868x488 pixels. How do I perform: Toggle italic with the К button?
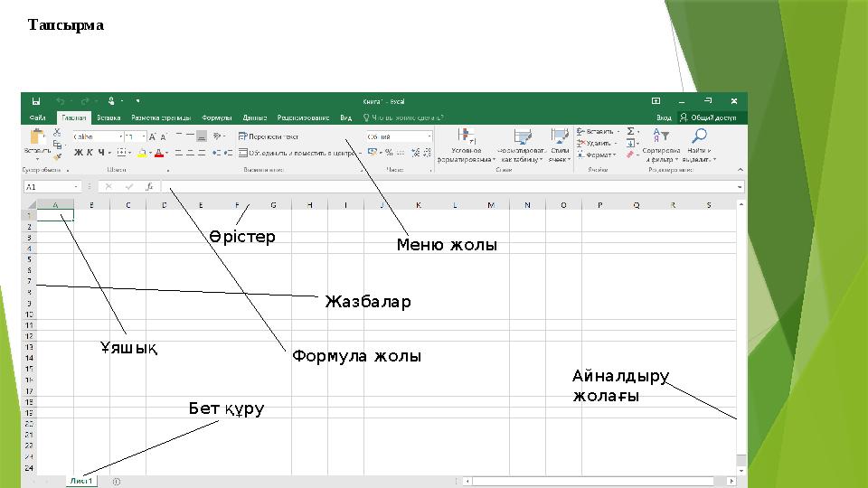(x=90, y=153)
